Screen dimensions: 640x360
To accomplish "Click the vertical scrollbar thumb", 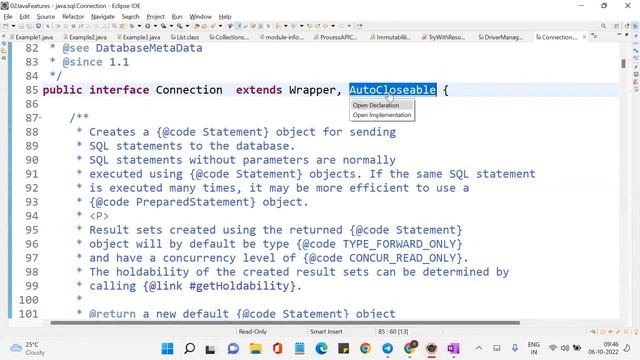I will [623, 63].
